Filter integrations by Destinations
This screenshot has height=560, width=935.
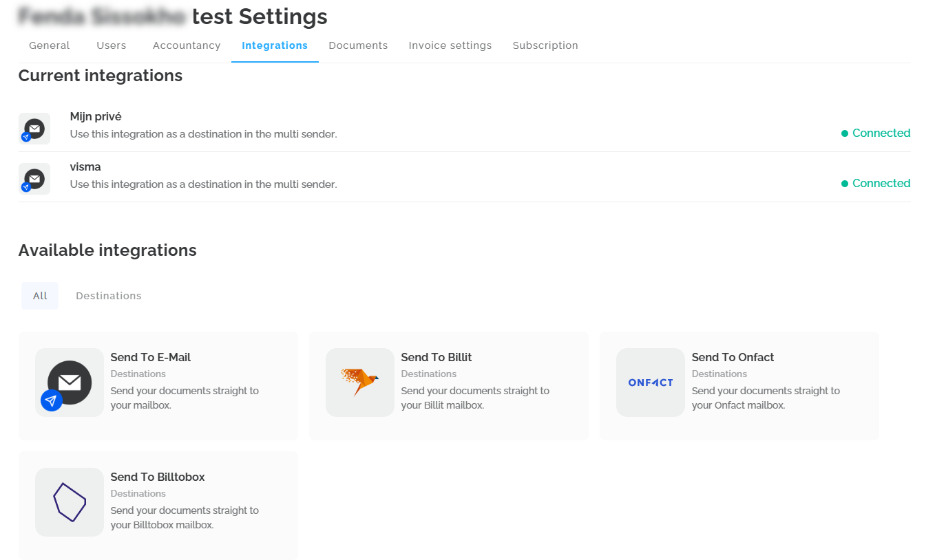point(109,296)
